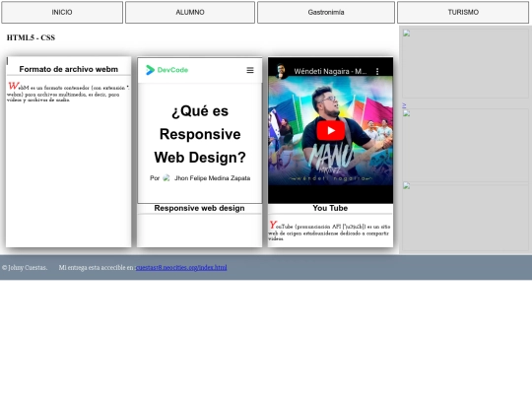This screenshot has height=399, width=532.
Task: Click the Formato de archivo webm heading
Action: [69, 69]
